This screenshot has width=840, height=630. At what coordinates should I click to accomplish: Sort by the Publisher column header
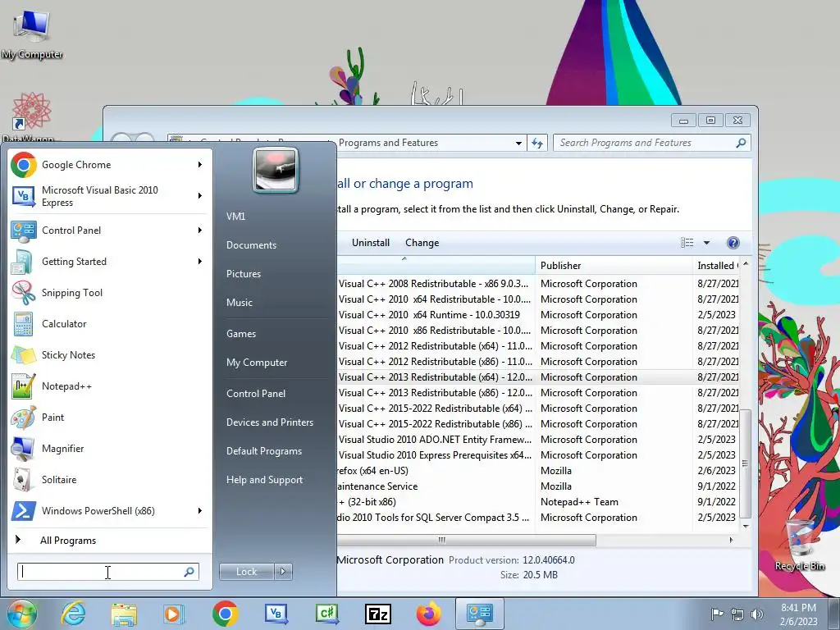(614, 266)
